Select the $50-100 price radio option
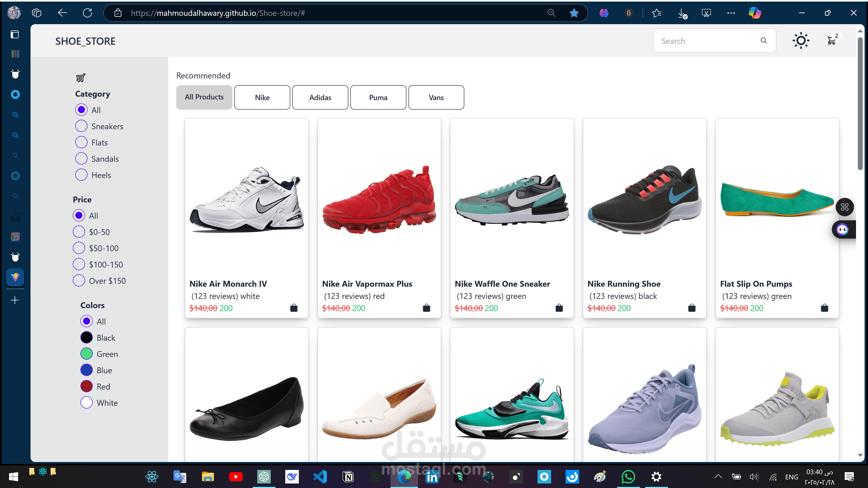 click(79, 248)
